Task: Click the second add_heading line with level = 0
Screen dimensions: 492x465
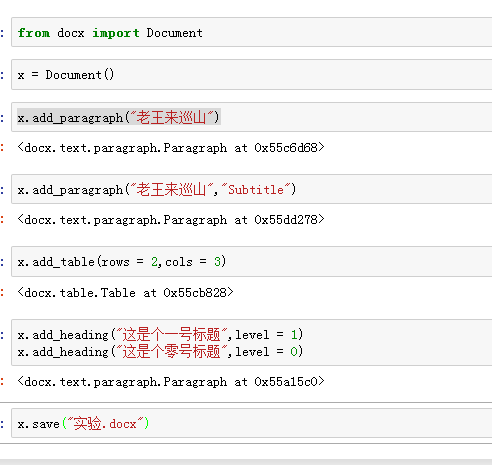Action: tap(160, 351)
